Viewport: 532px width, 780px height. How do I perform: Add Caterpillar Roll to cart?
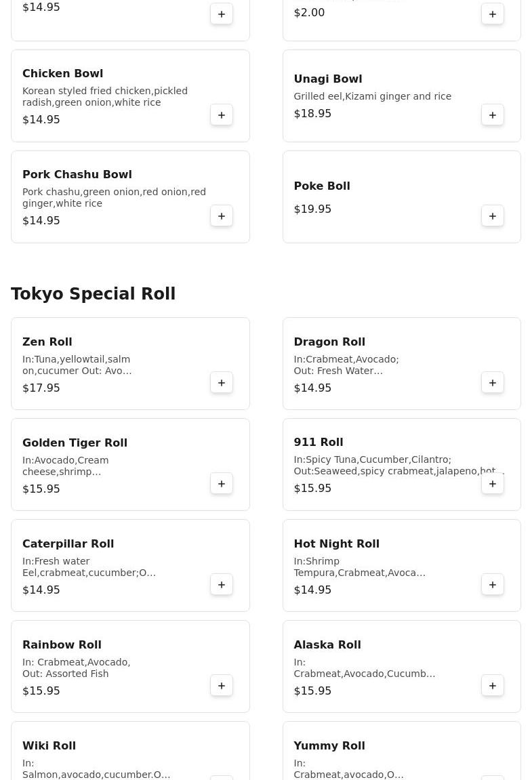(222, 585)
